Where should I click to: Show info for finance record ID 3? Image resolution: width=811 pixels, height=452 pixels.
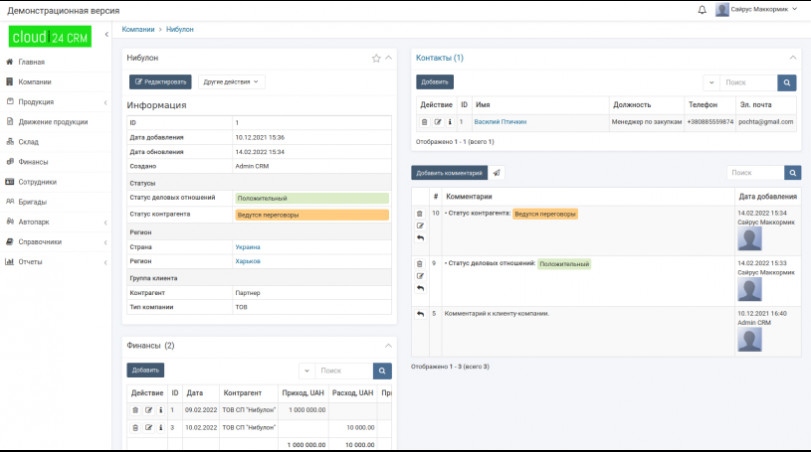160,427
